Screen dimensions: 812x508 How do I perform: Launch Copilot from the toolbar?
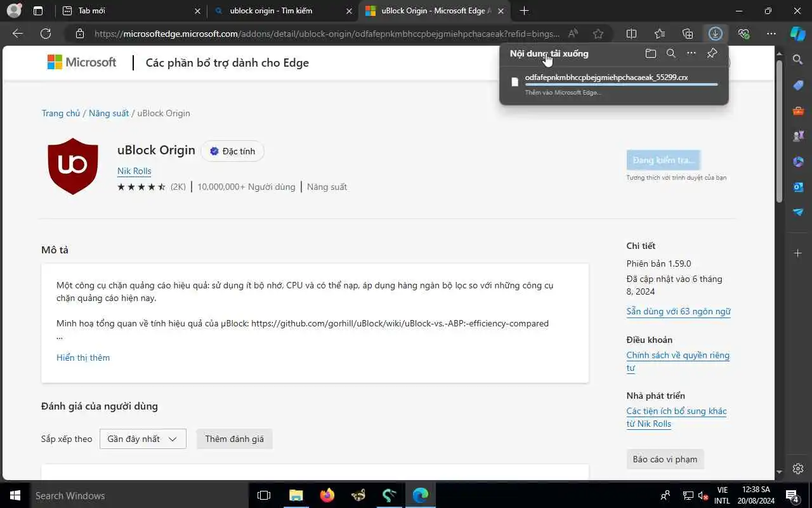(798, 34)
